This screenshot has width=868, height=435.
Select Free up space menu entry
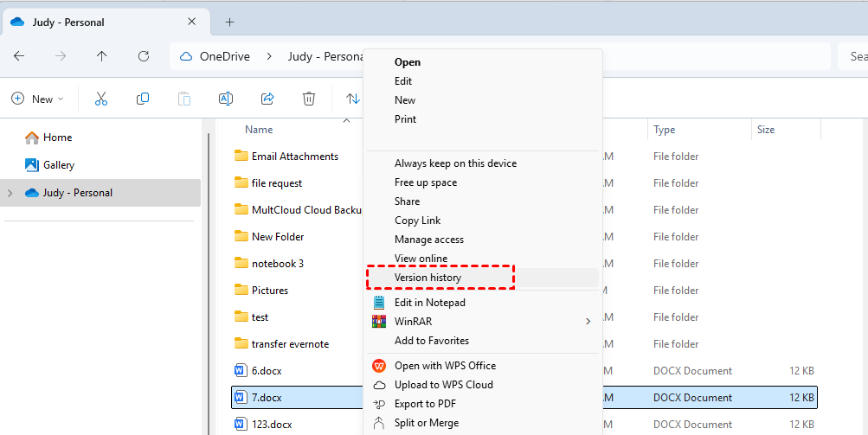click(x=426, y=182)
